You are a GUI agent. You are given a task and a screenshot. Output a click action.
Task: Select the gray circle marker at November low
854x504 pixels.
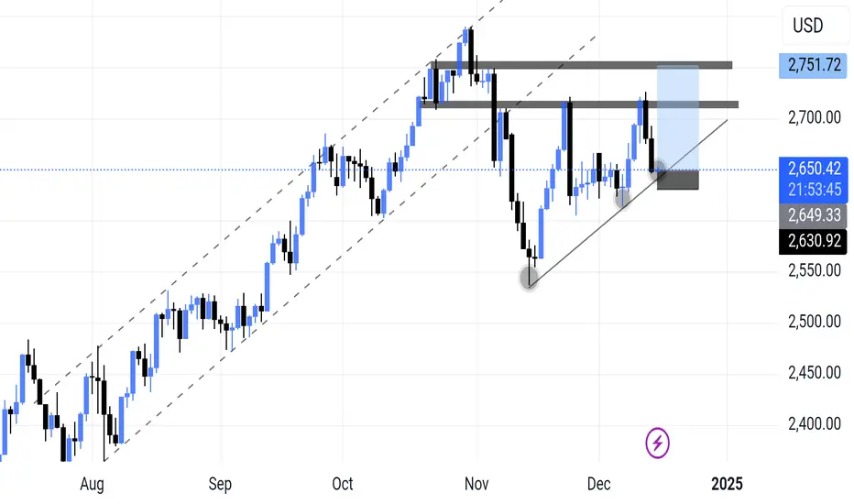(x=529, y=278)
